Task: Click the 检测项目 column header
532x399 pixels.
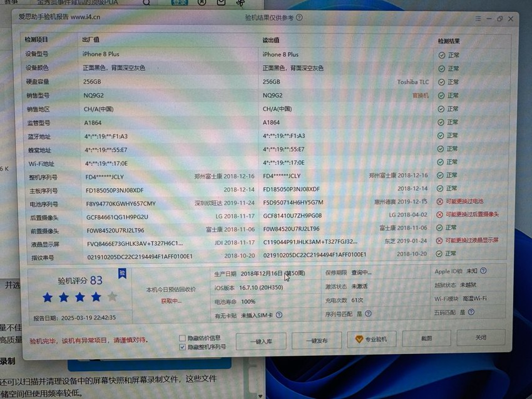Action: (x=36, y=39)
